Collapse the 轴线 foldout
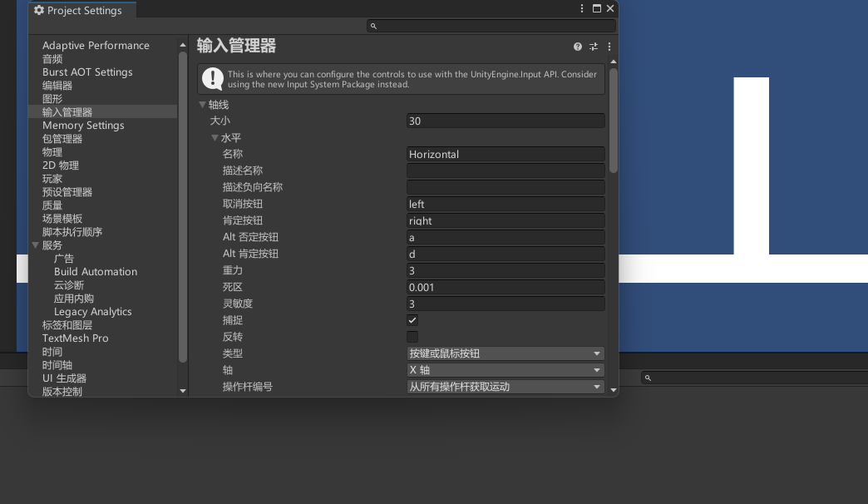 point(202,104)
